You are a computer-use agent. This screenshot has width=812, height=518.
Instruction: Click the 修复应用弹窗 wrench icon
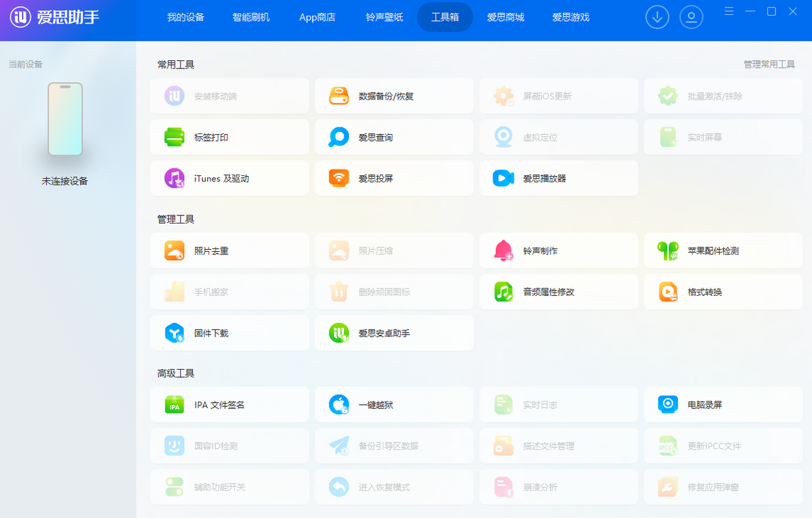point(668,487)
